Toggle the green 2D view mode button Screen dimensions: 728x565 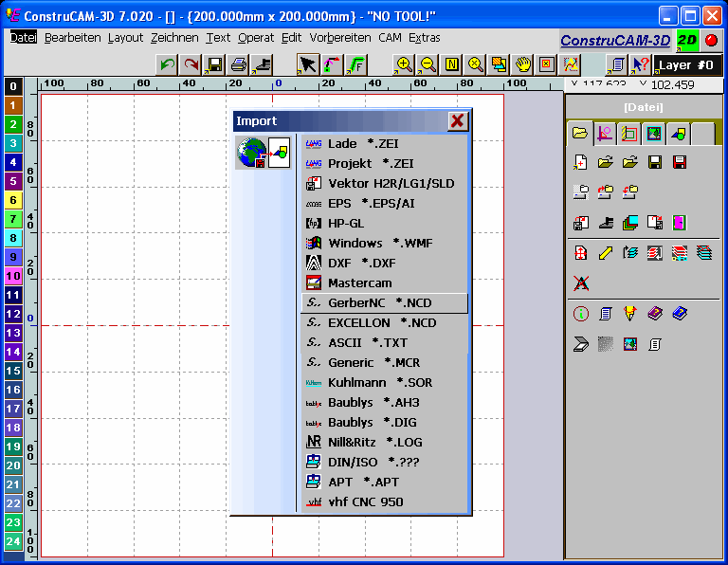coord(687,40)
